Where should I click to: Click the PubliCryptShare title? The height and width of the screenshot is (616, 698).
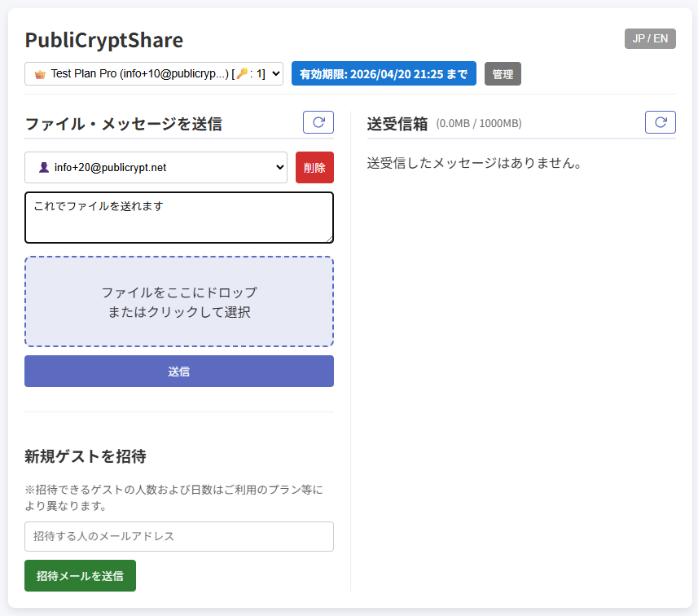(104, 40)
